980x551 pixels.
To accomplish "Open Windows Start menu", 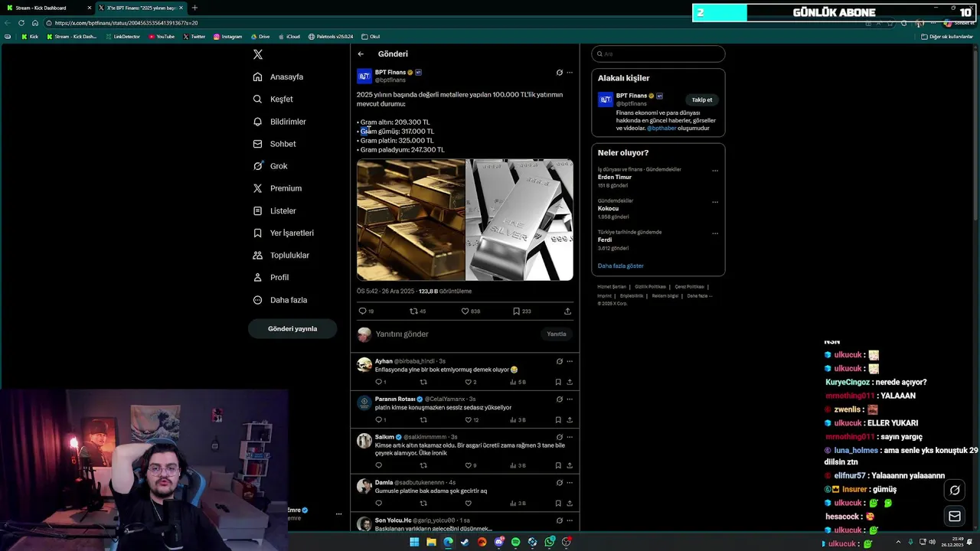I will tap(414, 542).
